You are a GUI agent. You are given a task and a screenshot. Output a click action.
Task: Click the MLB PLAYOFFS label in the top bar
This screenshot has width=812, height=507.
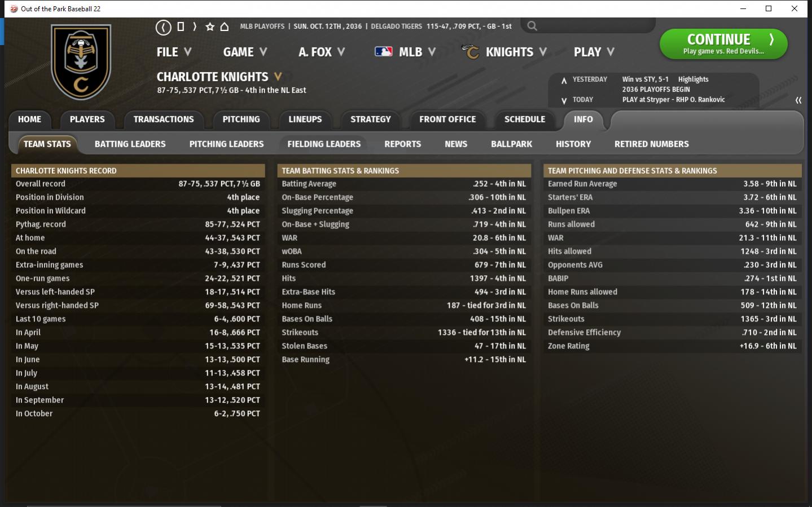262,27
